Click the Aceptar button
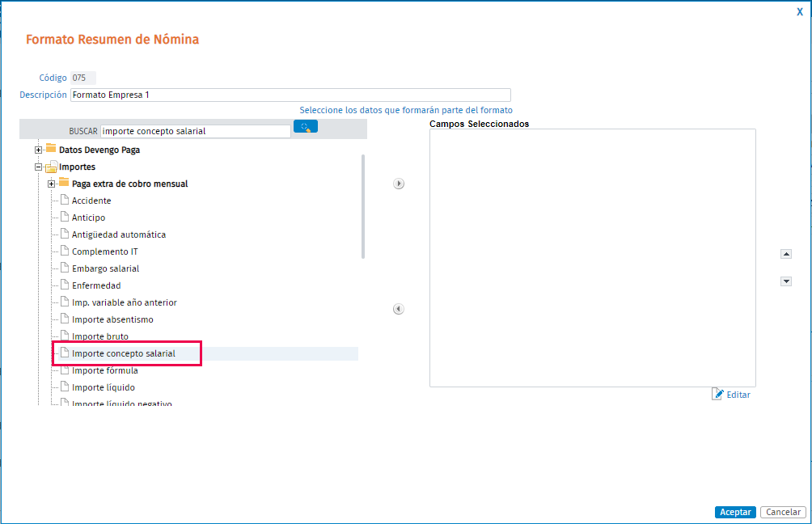Image resolution: width=812 pixels, height=524 pixels. point(735,512)
